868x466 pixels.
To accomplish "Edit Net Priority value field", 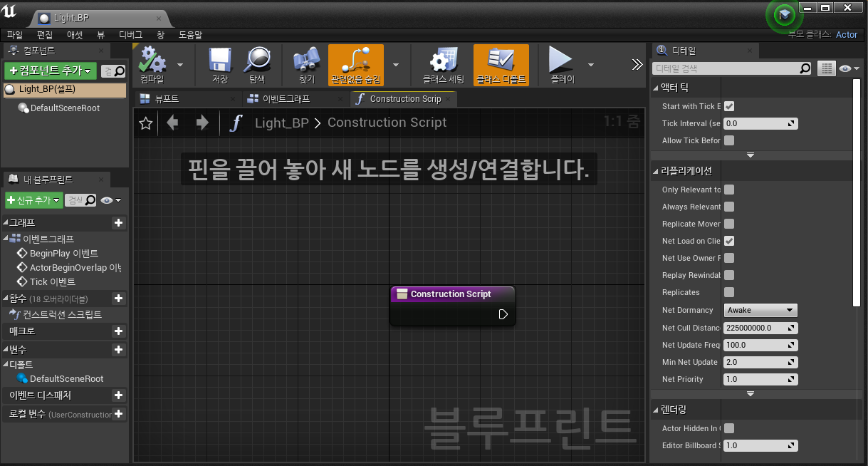I will [760, 379].
